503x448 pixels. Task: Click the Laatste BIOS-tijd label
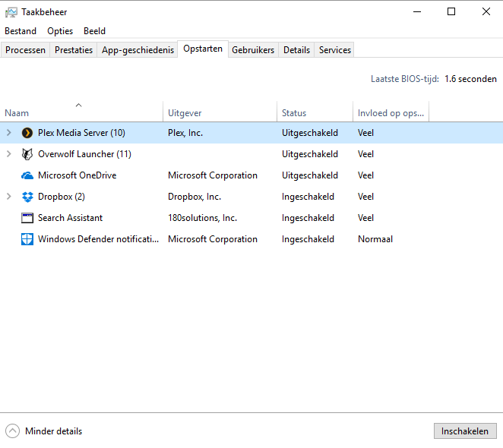405,79
